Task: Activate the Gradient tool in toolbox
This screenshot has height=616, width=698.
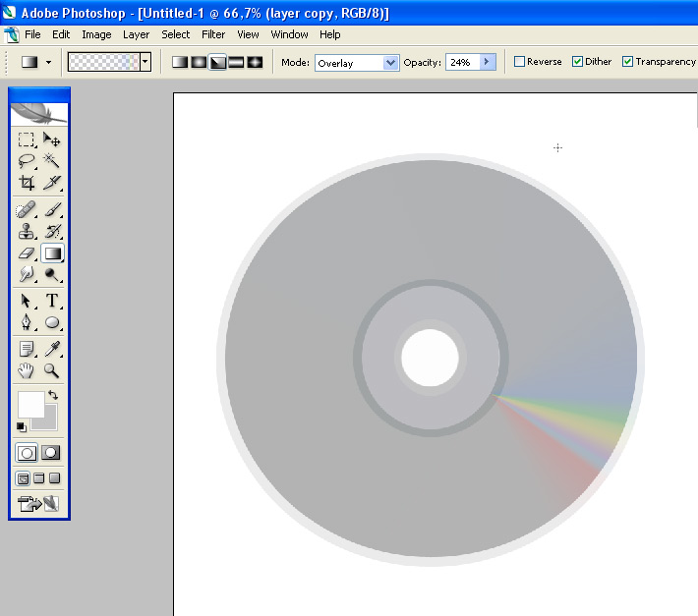Action: [52, 253]
